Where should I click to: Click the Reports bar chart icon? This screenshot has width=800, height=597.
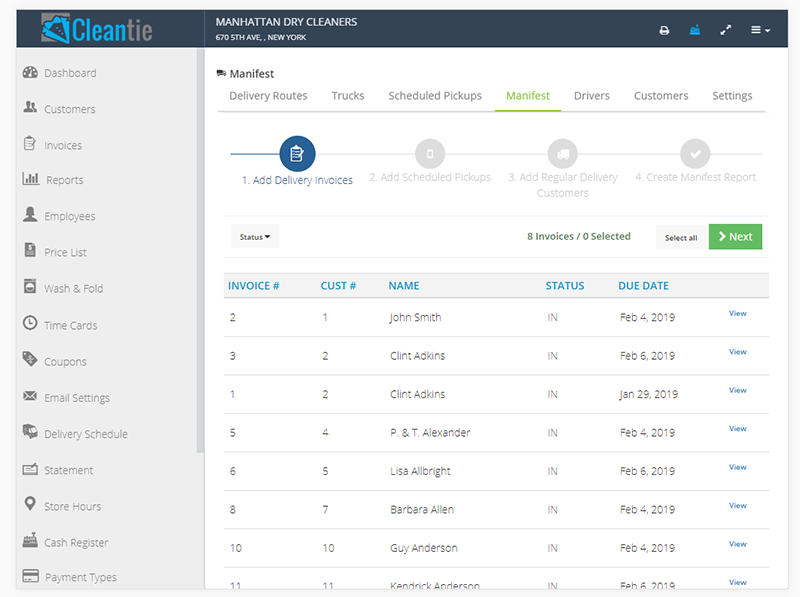tap(30, 180)
